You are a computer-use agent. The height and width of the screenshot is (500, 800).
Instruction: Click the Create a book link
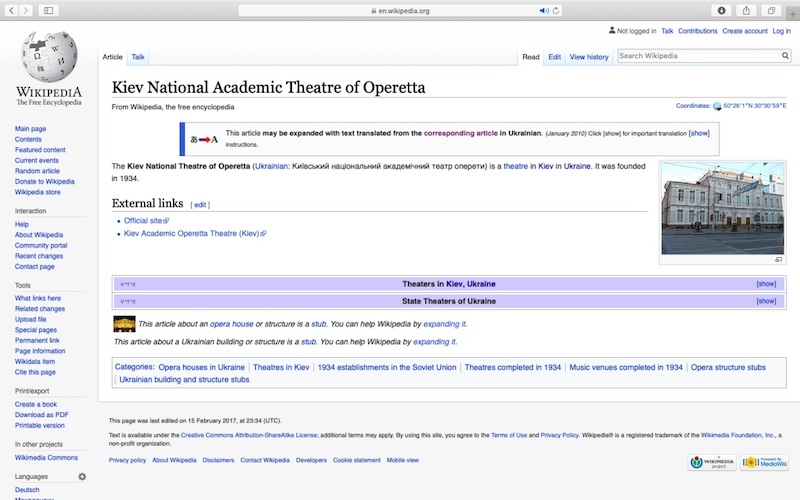click(36, 405)
